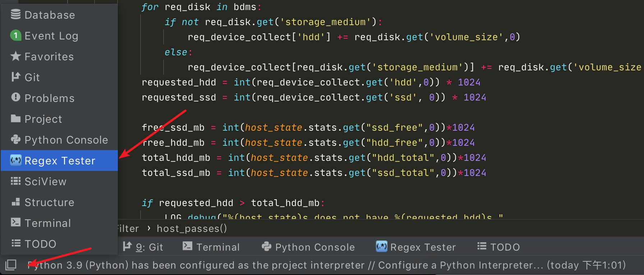Image resolution: width=644 pixels, height=275 pixels.
Task: Switch to the Terminal bottom tab
Action: click(211, 247)
